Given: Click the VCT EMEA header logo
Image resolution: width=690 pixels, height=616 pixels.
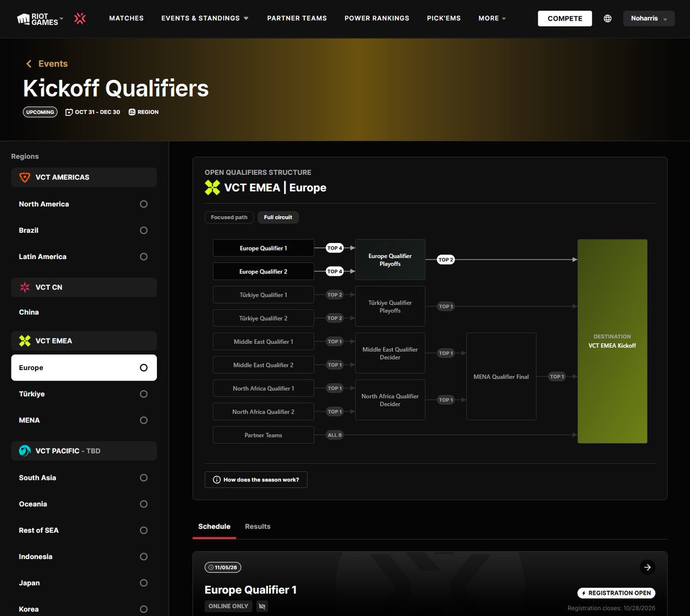Looking at the screenshot, I should tap(212, 187).
